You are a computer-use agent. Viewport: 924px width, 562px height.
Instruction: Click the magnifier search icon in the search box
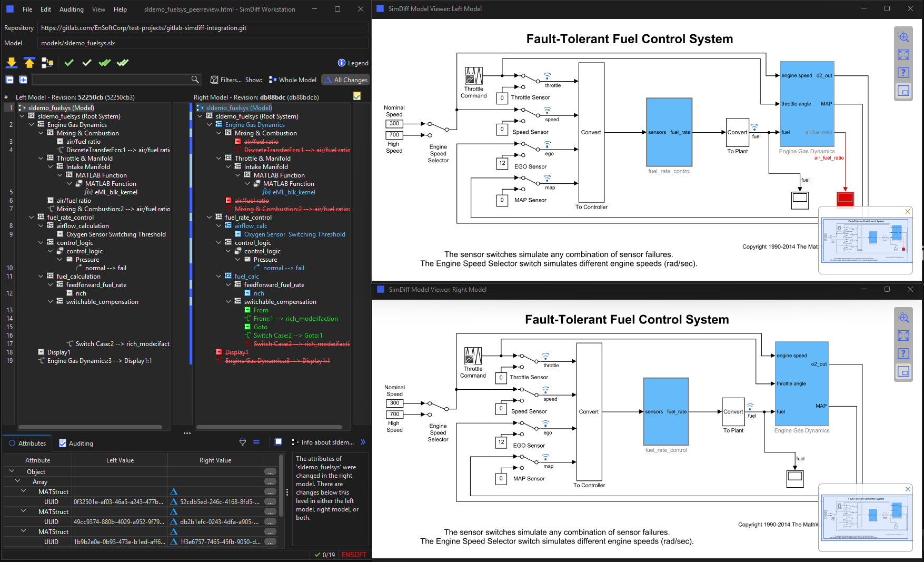[195, 80]
